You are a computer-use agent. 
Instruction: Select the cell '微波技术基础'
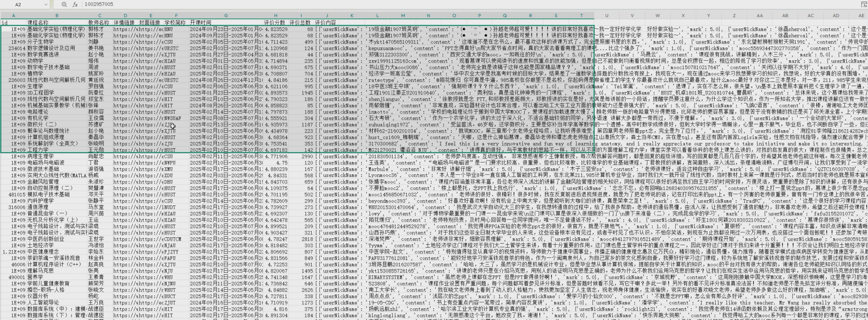57,169
